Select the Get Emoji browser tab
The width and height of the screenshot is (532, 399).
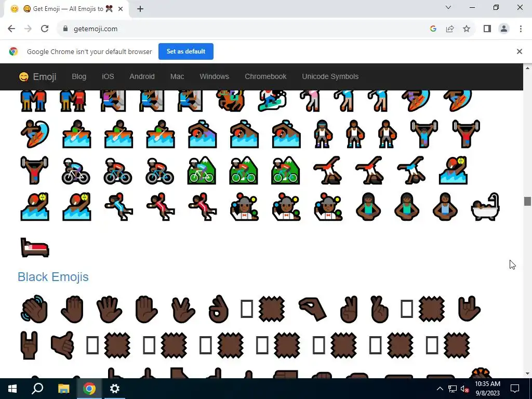[x=66, y=9]
